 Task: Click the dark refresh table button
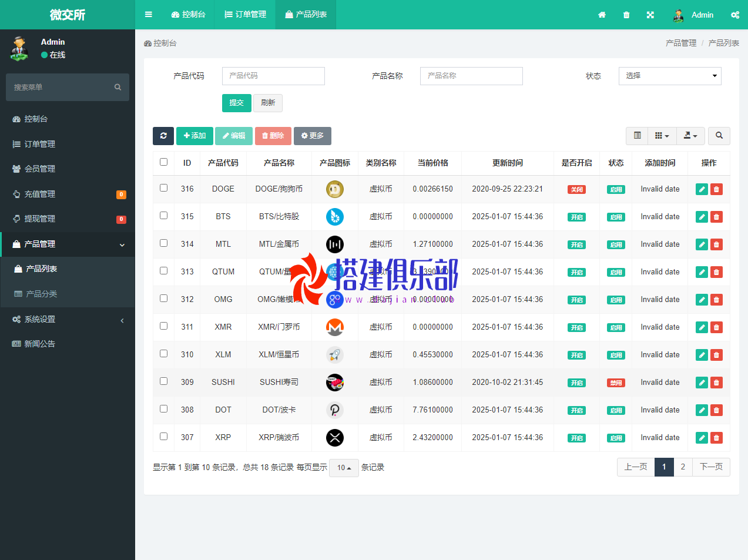click(x=163, y=136)
